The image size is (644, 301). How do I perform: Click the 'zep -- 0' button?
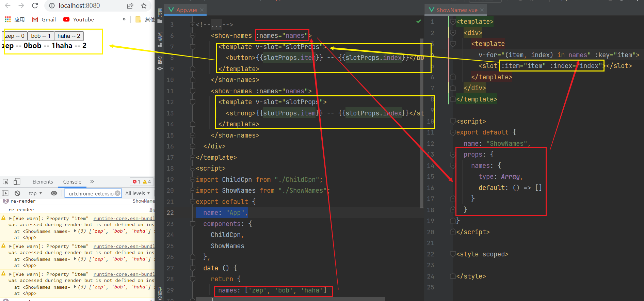15,36
